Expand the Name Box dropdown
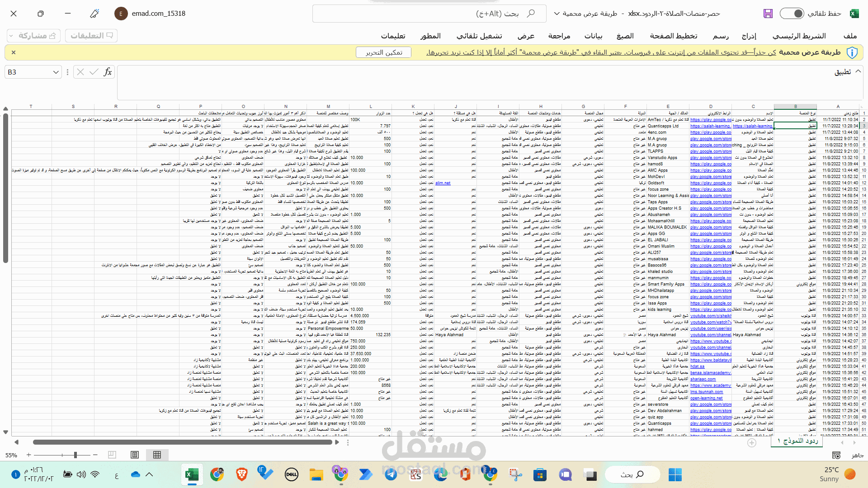 coord(56,72)
